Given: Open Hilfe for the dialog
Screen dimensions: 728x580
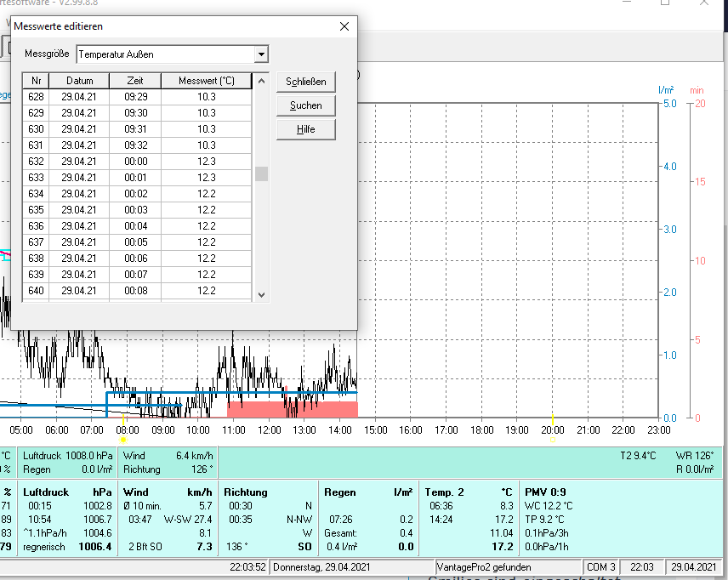Looking at the screenshot, I should (305, 129).
